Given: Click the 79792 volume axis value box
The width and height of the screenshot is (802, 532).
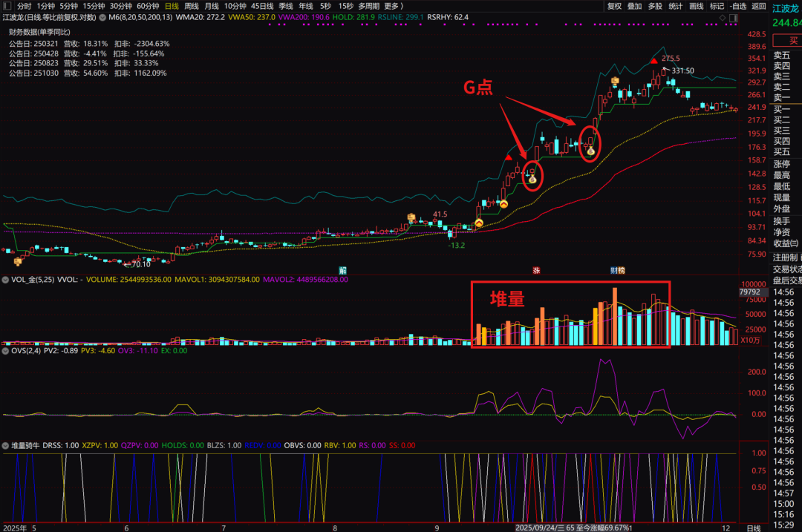Looking at the screenshot, I should pos(753,292).
